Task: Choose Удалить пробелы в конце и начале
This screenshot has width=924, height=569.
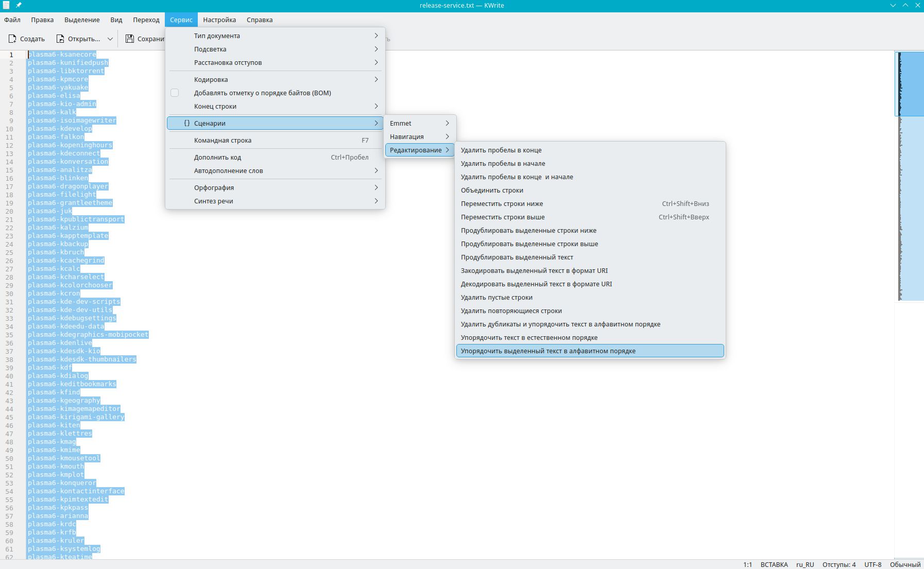Action: pyautogui.click(x=590, y=177)
